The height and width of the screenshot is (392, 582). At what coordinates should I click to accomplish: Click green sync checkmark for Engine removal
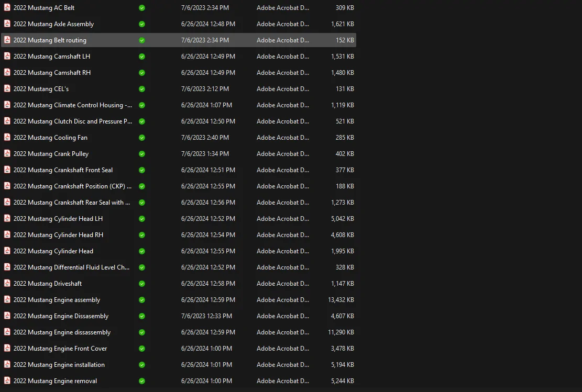[x=142, y=381]
